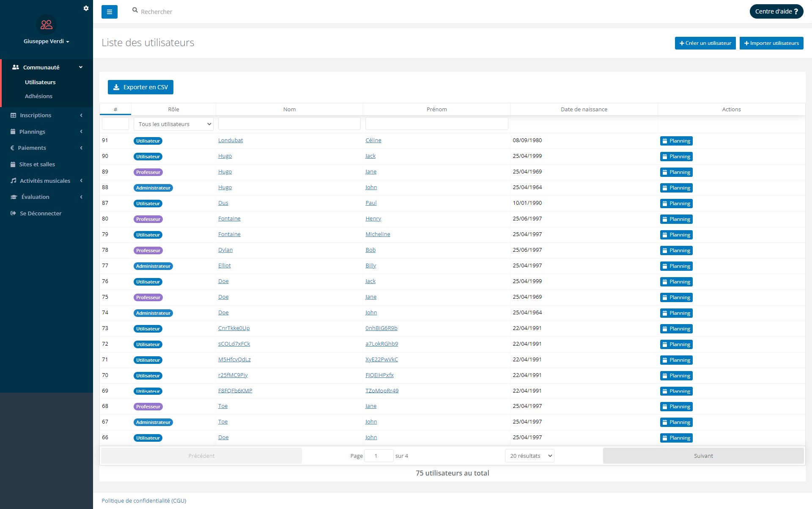Click the download icon on Exporter en CSV
812x509 pixels.
pyautogui.click(x=116, y=87)
